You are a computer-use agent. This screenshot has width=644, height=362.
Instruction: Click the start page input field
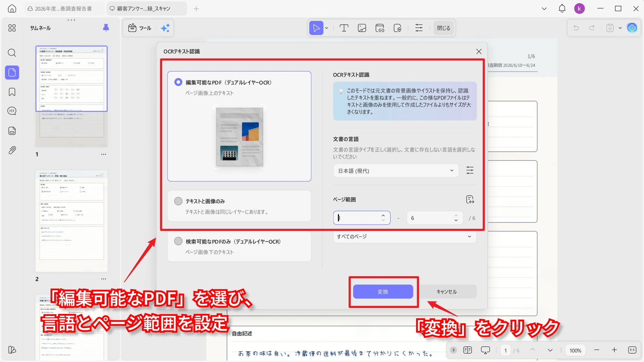(x=362, y=218)
